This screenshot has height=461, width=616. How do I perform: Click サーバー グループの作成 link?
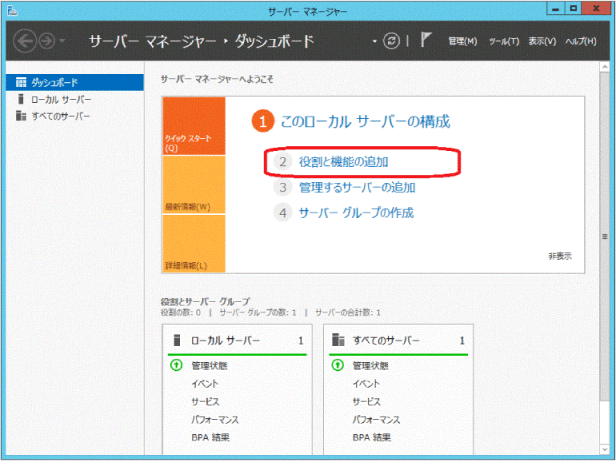coord(356,213)
